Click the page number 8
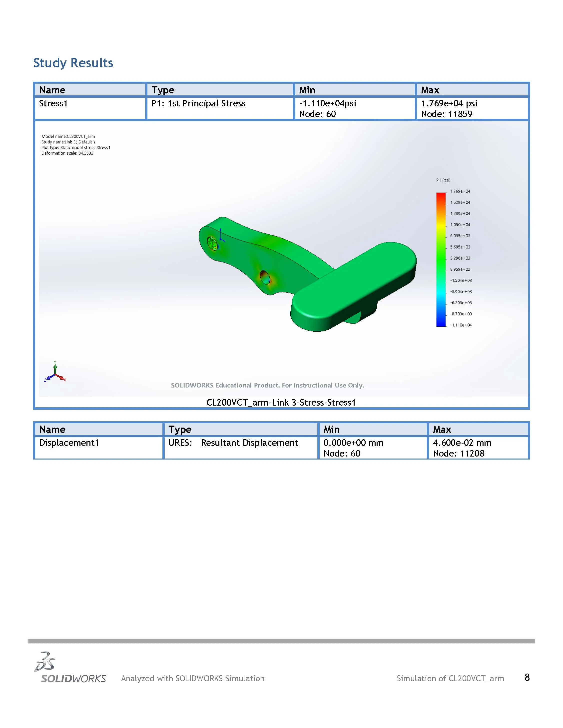563x728 pixels. [527, 677]
